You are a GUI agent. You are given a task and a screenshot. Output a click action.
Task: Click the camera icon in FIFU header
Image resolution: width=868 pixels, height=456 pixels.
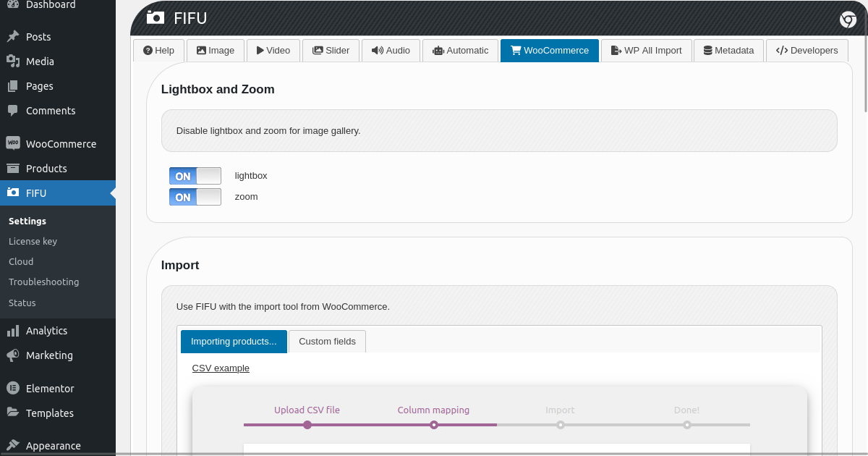(155, 17)
